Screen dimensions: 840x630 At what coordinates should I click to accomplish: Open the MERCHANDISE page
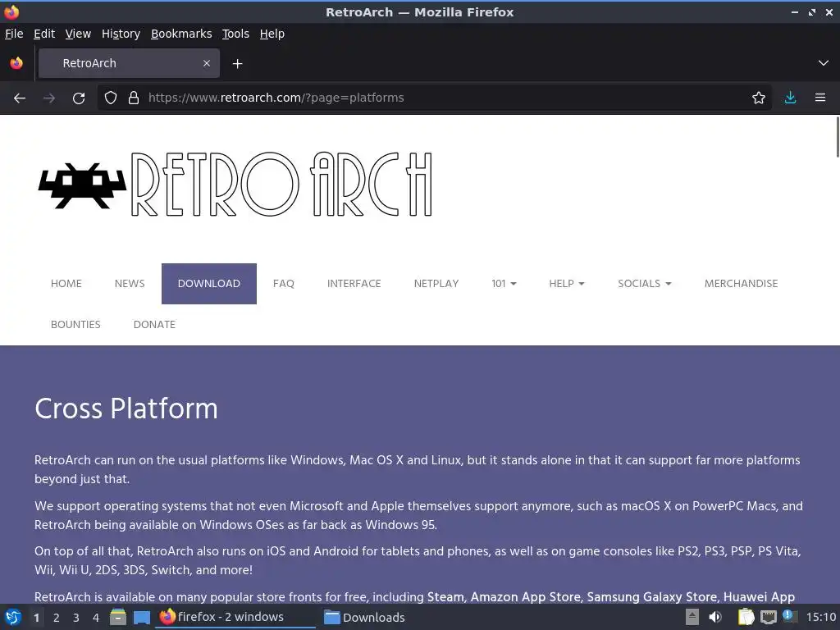tap(741, 283)
